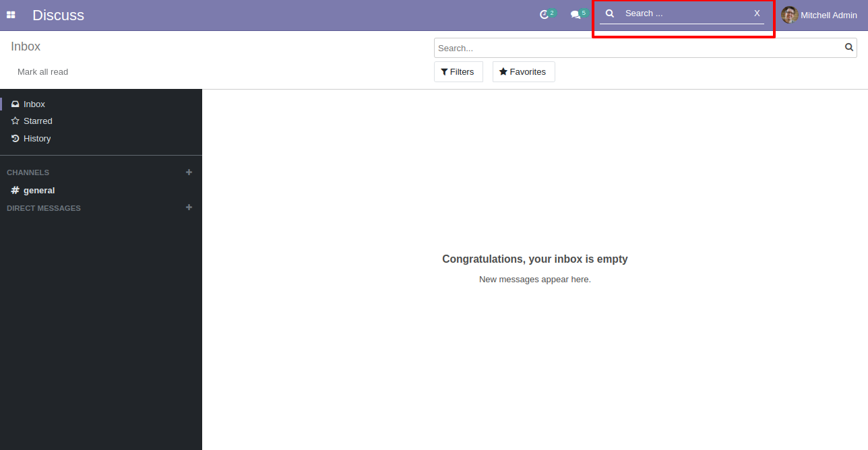Start a direct message with plus icon

[x=189, y=207]
